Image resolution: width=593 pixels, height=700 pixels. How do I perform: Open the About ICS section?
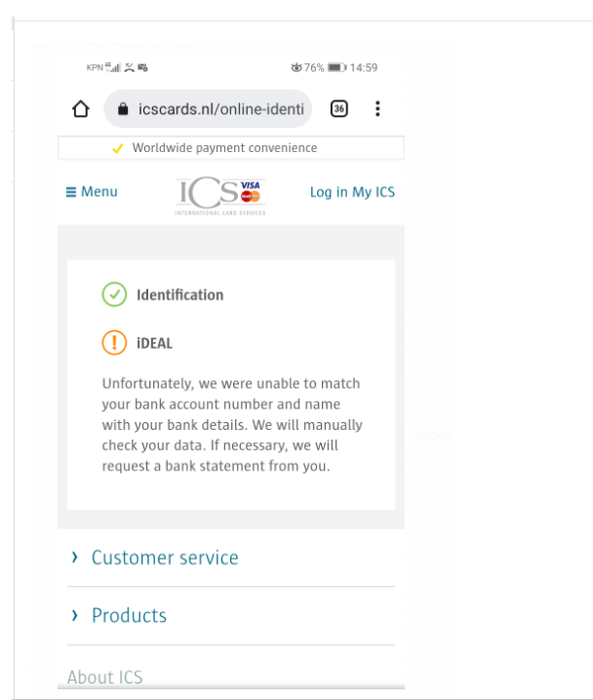click(105, 677)
